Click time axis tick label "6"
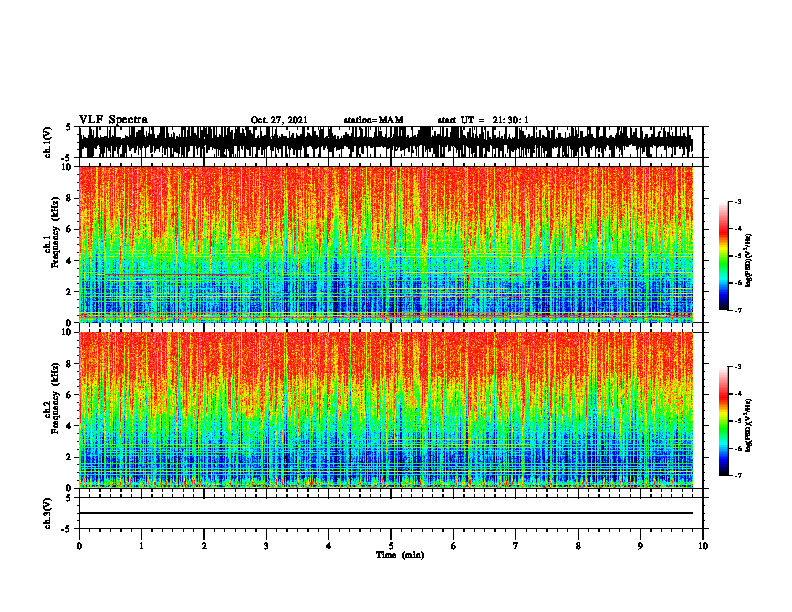The height and width of the screenshot is (612, 792). (x=454, y=546)
